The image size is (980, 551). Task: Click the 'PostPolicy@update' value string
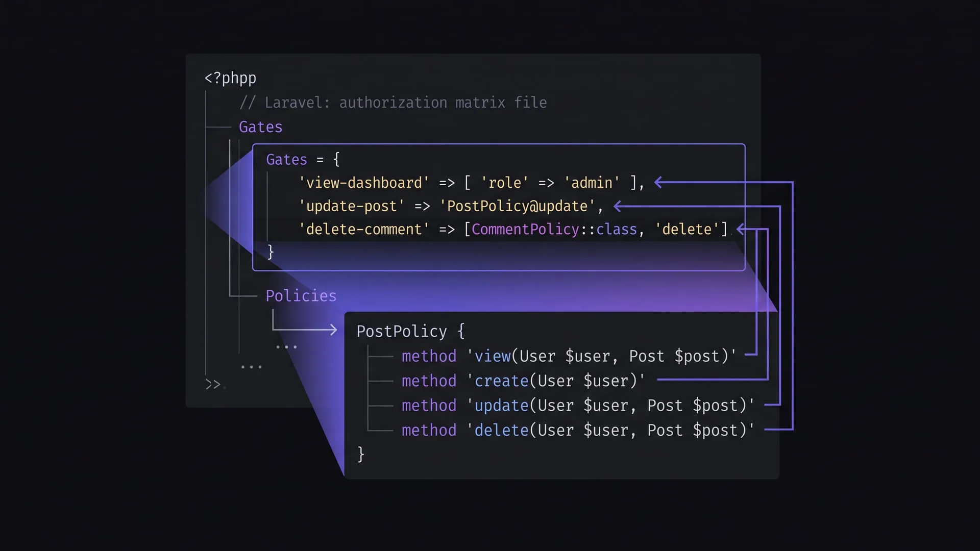518,206
